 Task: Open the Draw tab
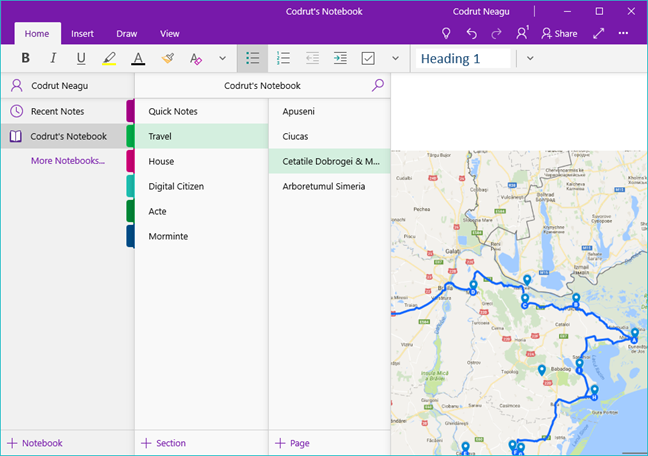[x=126, y=33]
